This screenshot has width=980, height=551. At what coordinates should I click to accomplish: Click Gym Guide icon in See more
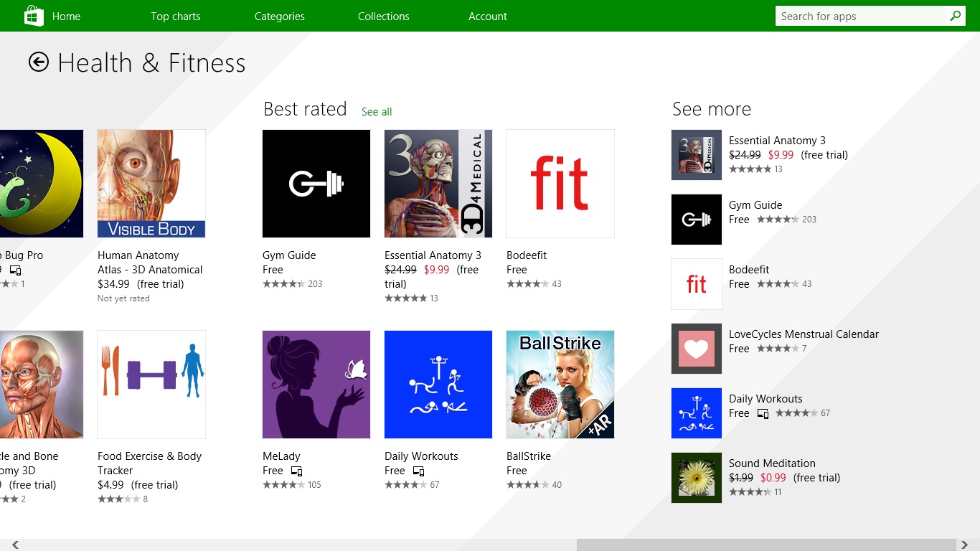click(x=697, y=220)
